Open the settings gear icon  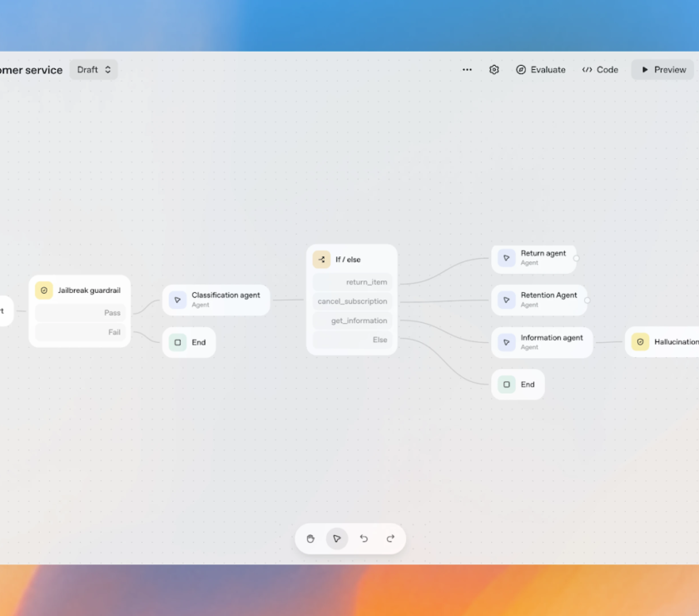494,70
